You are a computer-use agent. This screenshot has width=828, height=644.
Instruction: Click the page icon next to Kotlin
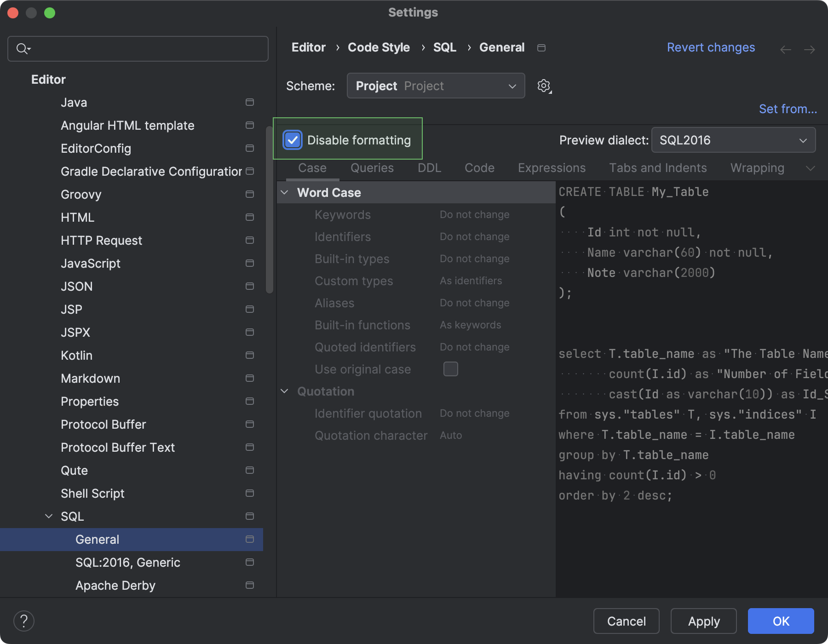[x=250, y=355]
